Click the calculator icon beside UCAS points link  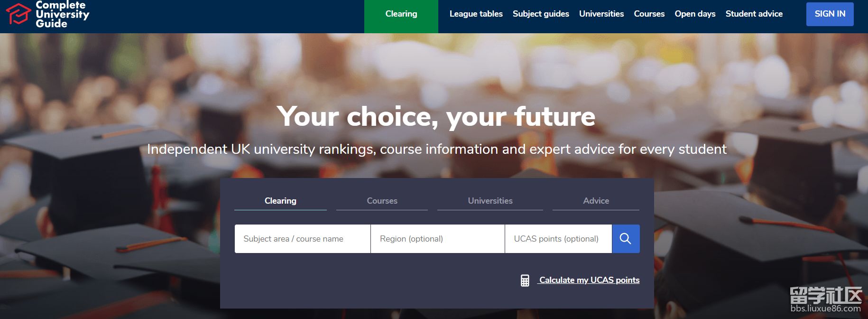click(x=525, y=281)
